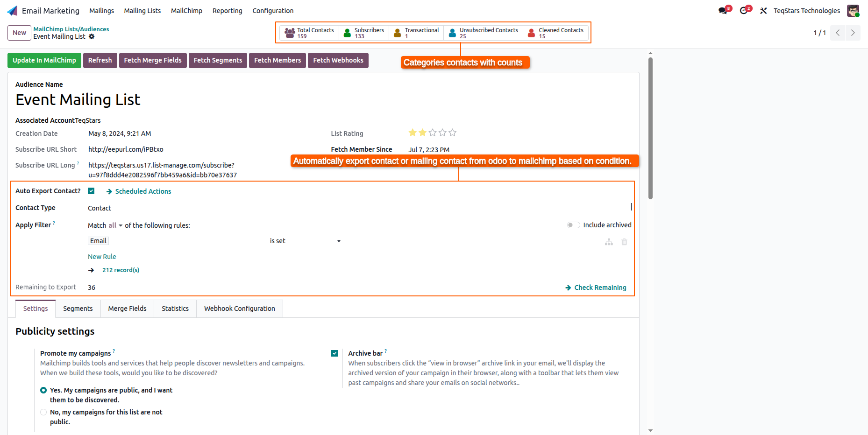Open the Reporting menu
Image resolution: width=868 pixels, height=435 pixels.
[x=228, y=11]
